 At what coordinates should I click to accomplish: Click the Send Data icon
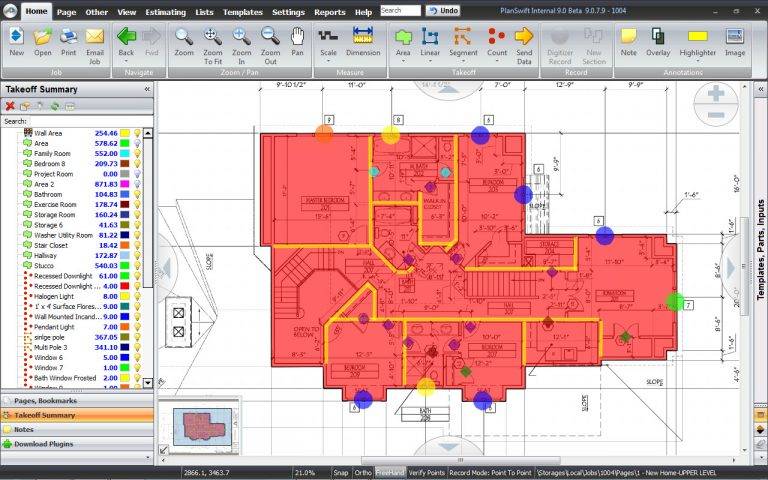click(x=524, y=41)
